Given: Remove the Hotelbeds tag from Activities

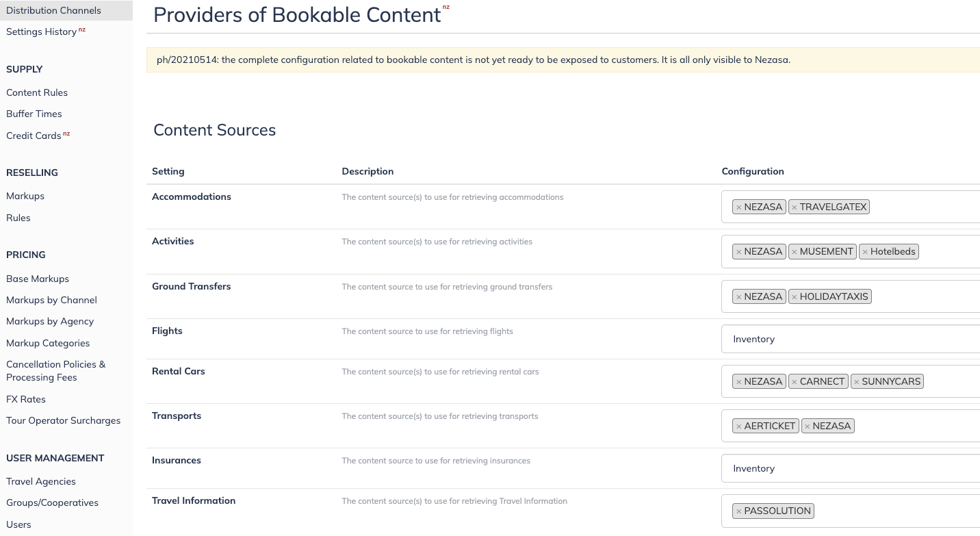Looking at the screenshot, I should point(865,252).
